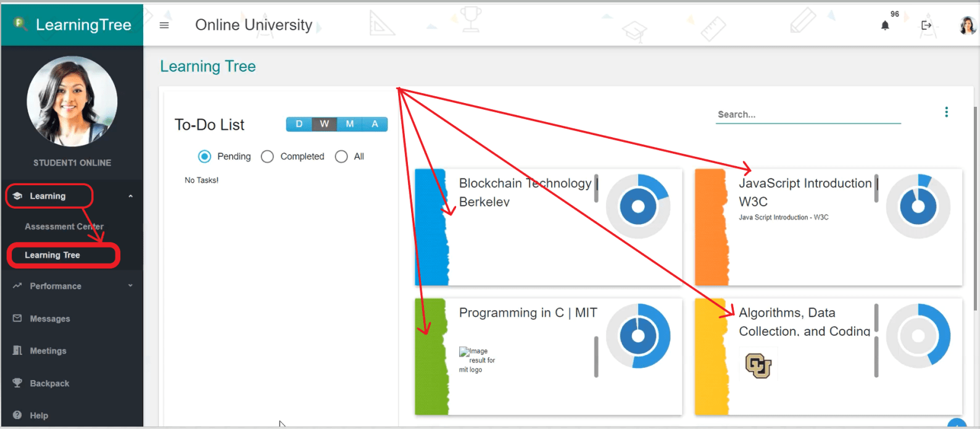Screen dimensions: 980x429
Task: Click the Messages envelope icon
Action: click(17, 319)
